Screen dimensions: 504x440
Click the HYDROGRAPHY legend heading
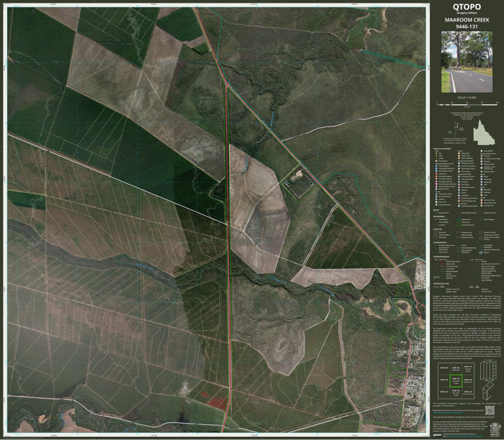pyautogui.click(x=440, y=243)
